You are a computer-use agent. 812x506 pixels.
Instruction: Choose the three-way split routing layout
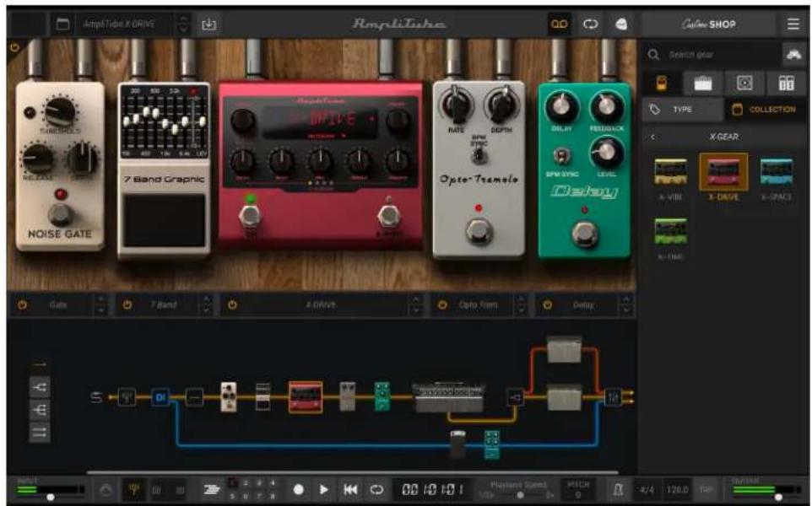tap(40, 410)
